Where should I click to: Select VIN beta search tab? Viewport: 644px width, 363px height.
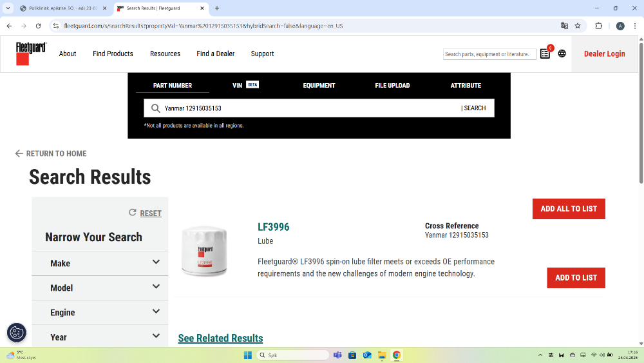point(245,85)
